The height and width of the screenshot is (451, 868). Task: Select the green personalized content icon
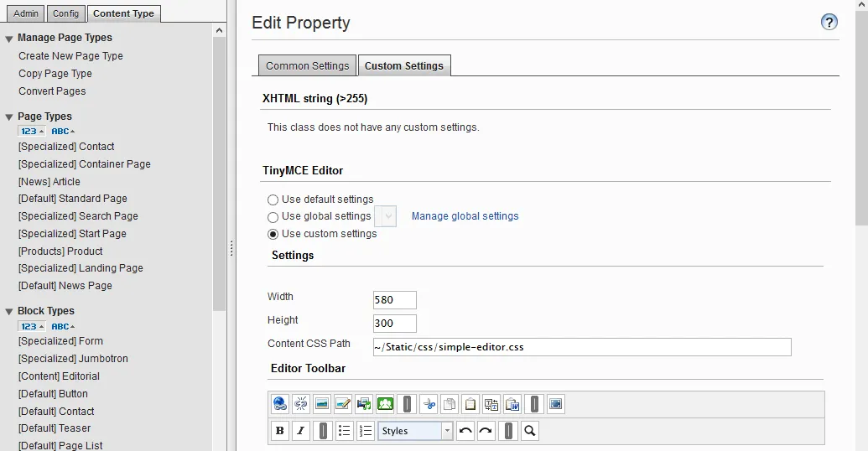tap(385, 404)
